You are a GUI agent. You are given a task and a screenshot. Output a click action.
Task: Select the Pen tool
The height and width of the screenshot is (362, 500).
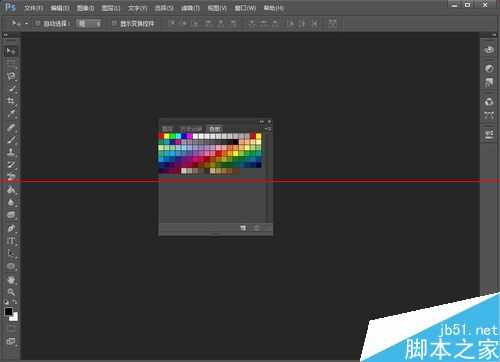11,229
